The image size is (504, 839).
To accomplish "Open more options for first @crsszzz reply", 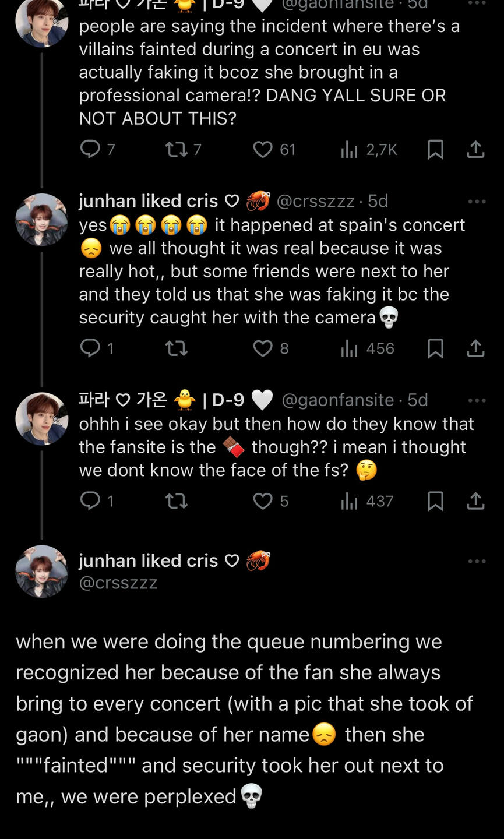I will click(x=477, y=202).
